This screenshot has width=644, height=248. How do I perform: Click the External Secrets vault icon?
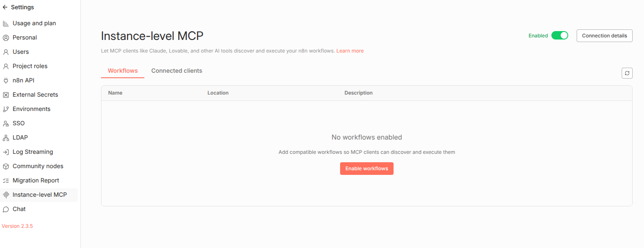coord(6,95)
